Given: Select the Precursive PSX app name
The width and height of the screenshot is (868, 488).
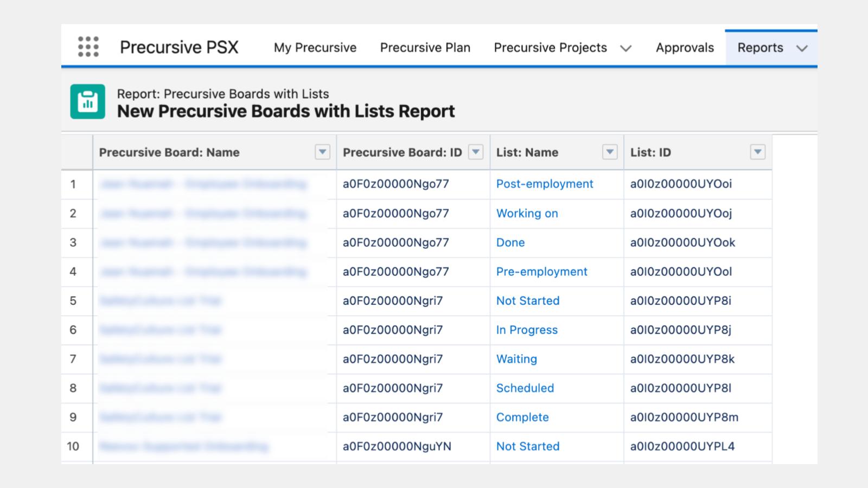Looking at the screenshot, I should click(x=179, y=47).
